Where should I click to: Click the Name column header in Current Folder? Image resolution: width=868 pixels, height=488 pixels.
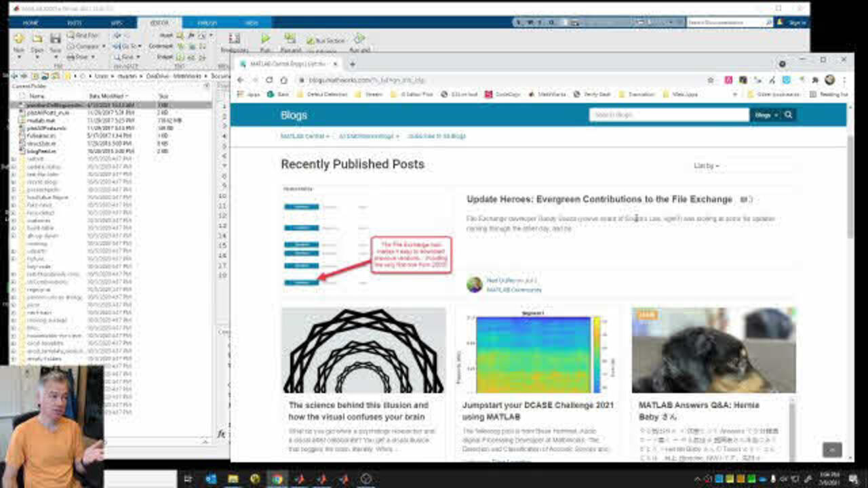click(37, 96)
